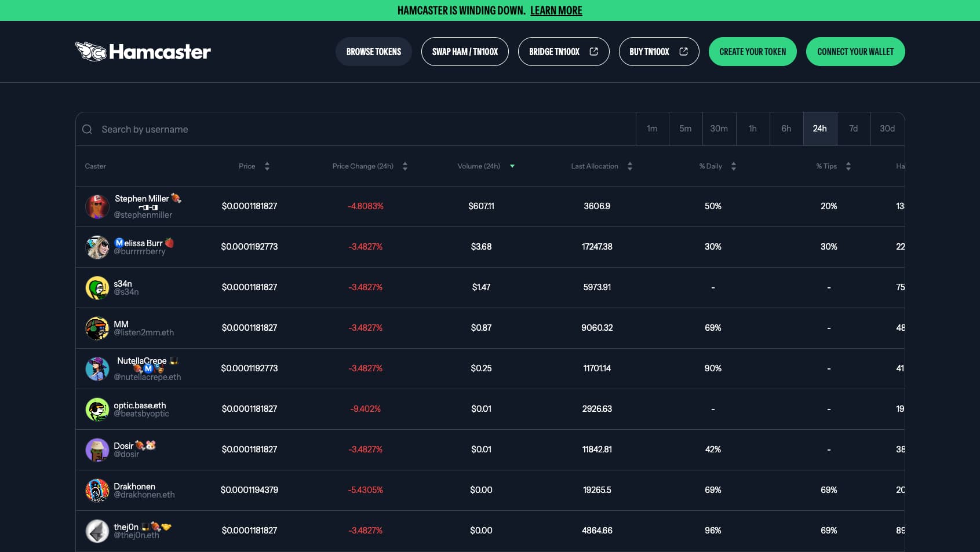This screenshot has width=980, height=552.
Task: Click MM's profile avatar
Action: 97,328
